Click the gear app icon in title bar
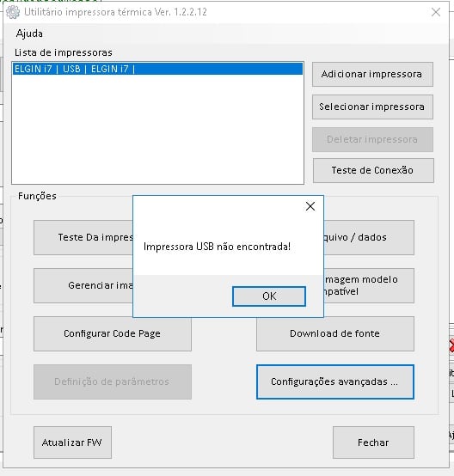The image size is (454, 476). pos(13,12)
